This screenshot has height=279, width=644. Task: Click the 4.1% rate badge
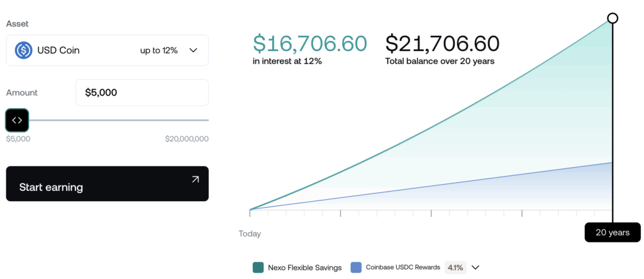[455, 267]
